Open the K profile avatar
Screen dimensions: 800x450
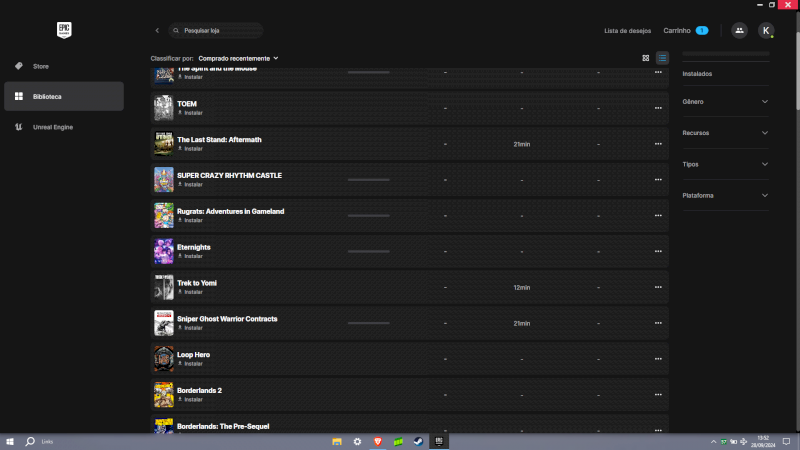coord(766,31)
